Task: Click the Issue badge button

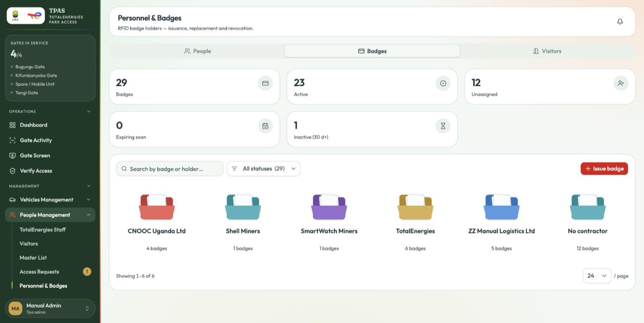Action: pyautogui.click(x=604, y=169)
